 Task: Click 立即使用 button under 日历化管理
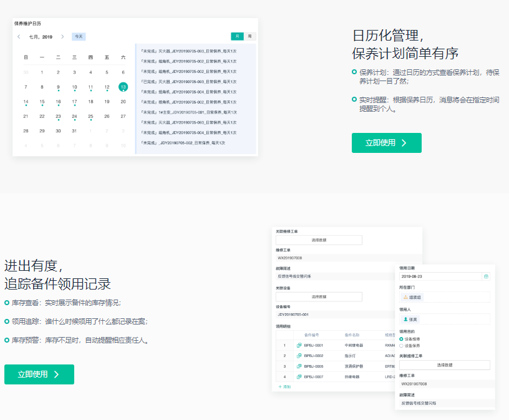tap(386, 143)
